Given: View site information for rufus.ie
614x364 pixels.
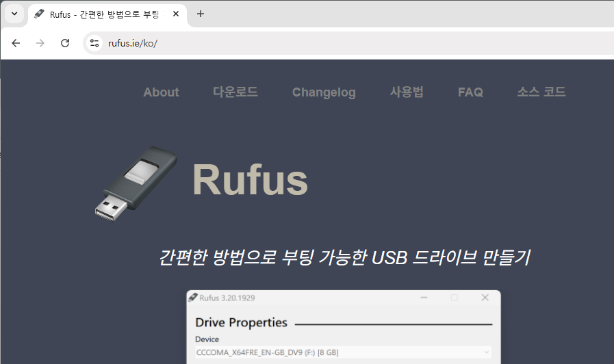Looking at the screenshot, I should pos(95,43).
